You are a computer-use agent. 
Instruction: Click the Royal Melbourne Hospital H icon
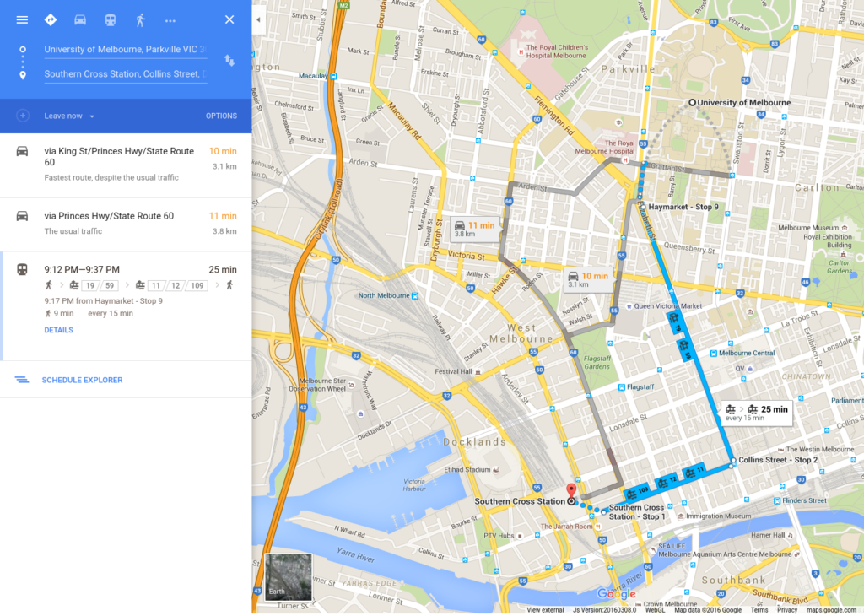tap(625, 160)
